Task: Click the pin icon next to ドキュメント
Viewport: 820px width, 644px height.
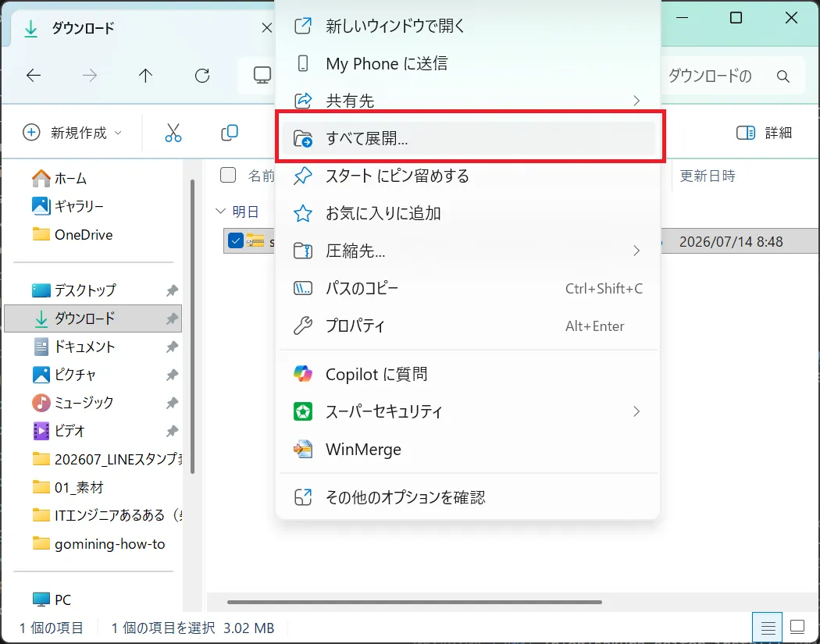Action: [x=172, y=347]
